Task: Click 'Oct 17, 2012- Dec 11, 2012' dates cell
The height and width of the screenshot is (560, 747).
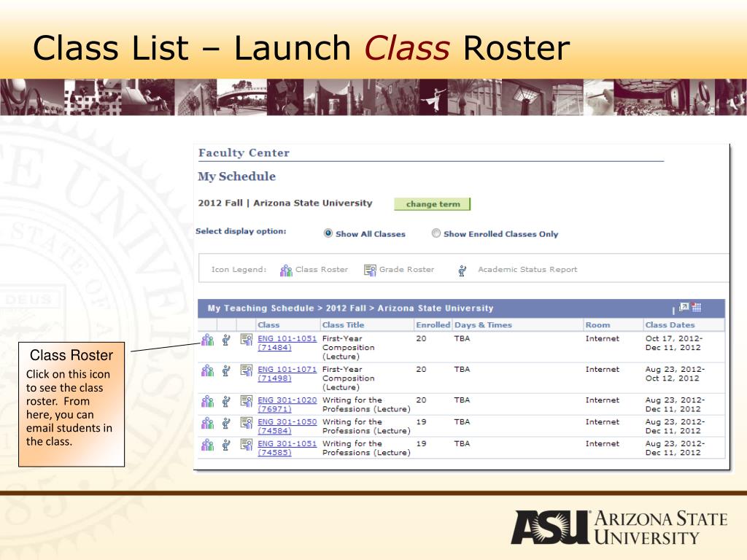Action: point(673,343)
